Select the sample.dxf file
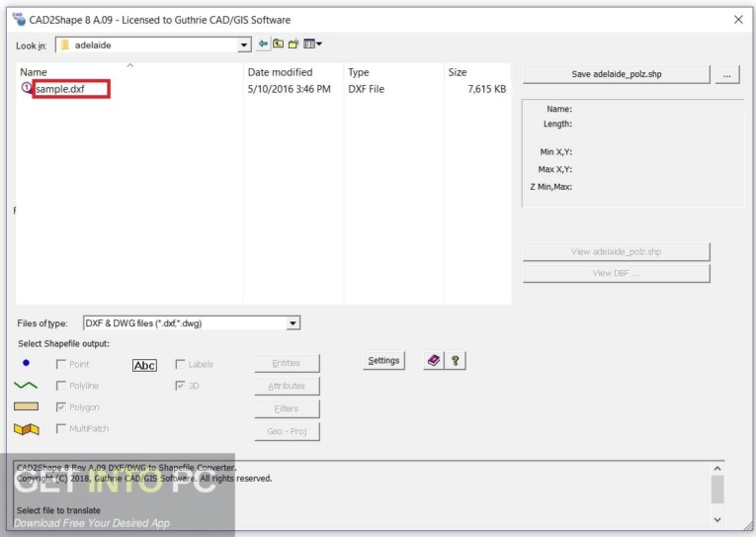The height and width of the screenshot is (537, 756). click(x=60, y=89)
